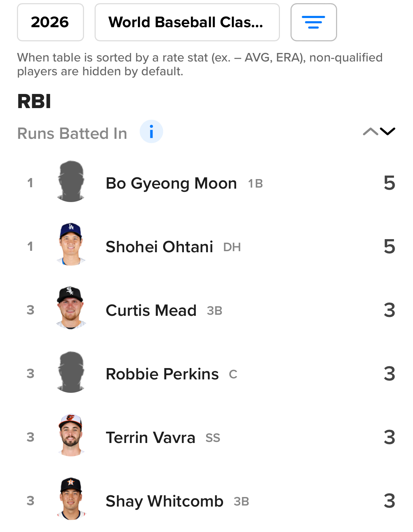Image resolution: width=413 pixels, height=532 pixels.
Task: Tap Shay Whitcomb's headshot photo
Action: [71, 499]
